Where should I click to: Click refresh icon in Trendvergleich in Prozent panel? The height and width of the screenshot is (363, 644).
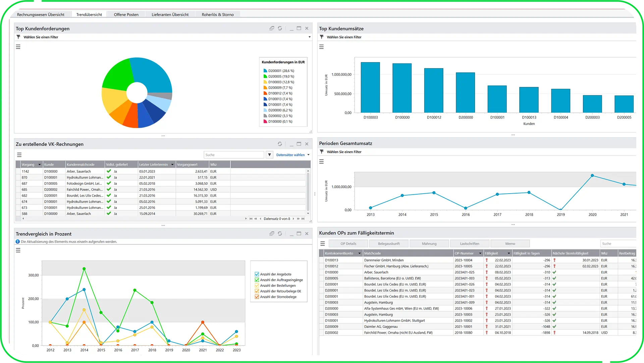point(280,234)
